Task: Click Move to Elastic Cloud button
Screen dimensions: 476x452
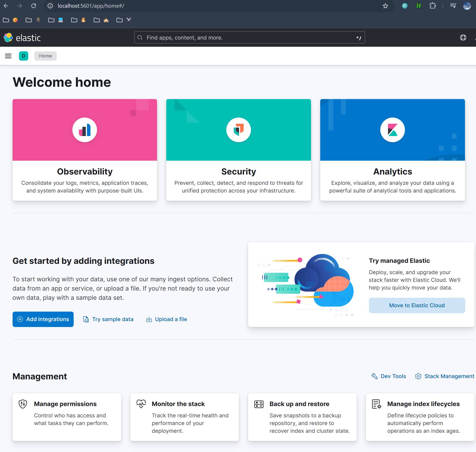Action: point(417,305)
